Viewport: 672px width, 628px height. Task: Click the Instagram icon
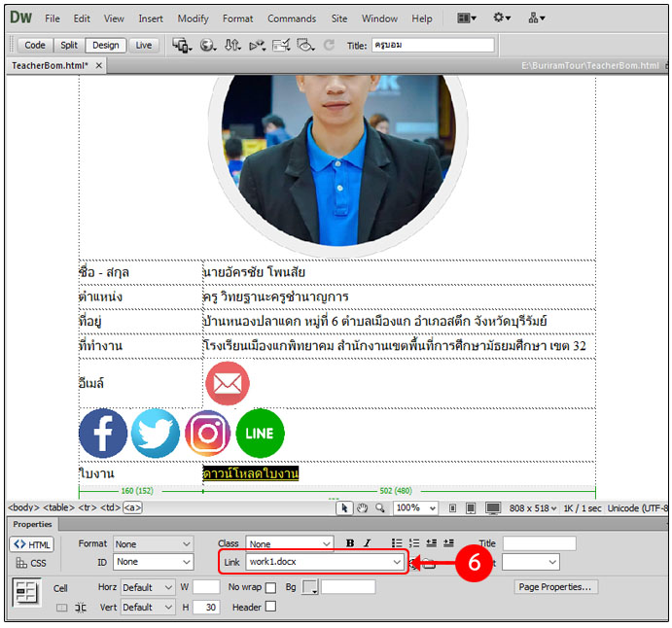[x=207, y=434]
